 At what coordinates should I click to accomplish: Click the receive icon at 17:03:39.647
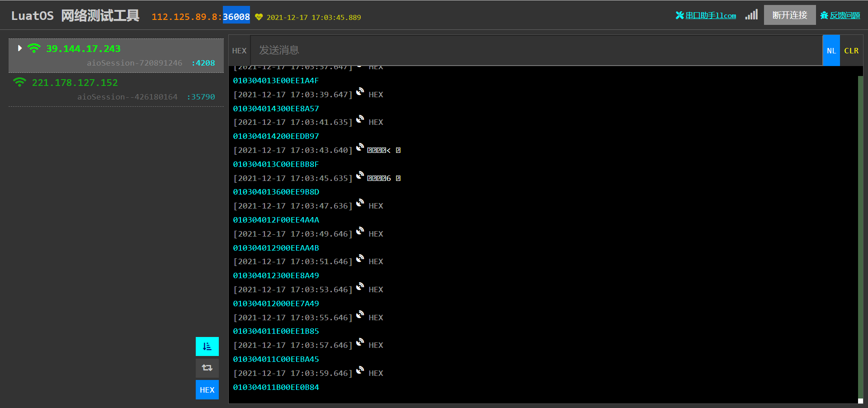(x=360, y=91)
